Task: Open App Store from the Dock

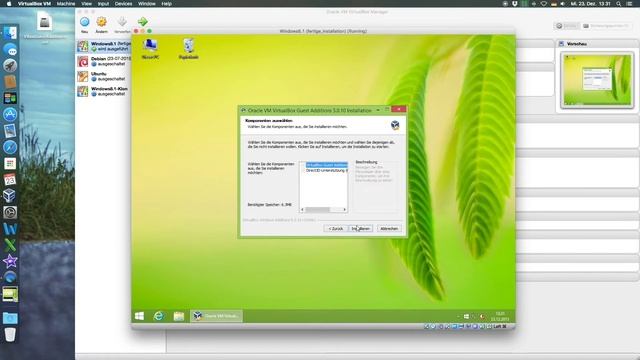Action: (x=10, y=114)
